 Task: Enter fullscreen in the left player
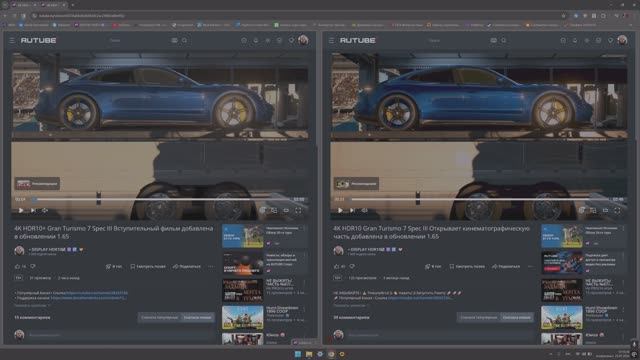click(x=298, y=211)
